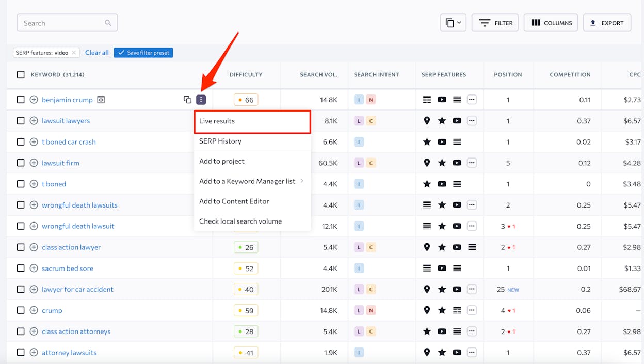Click map pin SERP feature in class action lawyer row
The height and width of the screenshot is (364, 644).
[x=427, y=247]
